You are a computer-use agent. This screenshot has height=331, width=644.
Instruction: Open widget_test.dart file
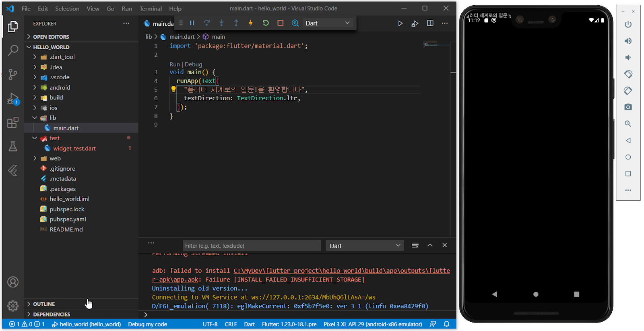pyautogui.click(x=81, y=149)
